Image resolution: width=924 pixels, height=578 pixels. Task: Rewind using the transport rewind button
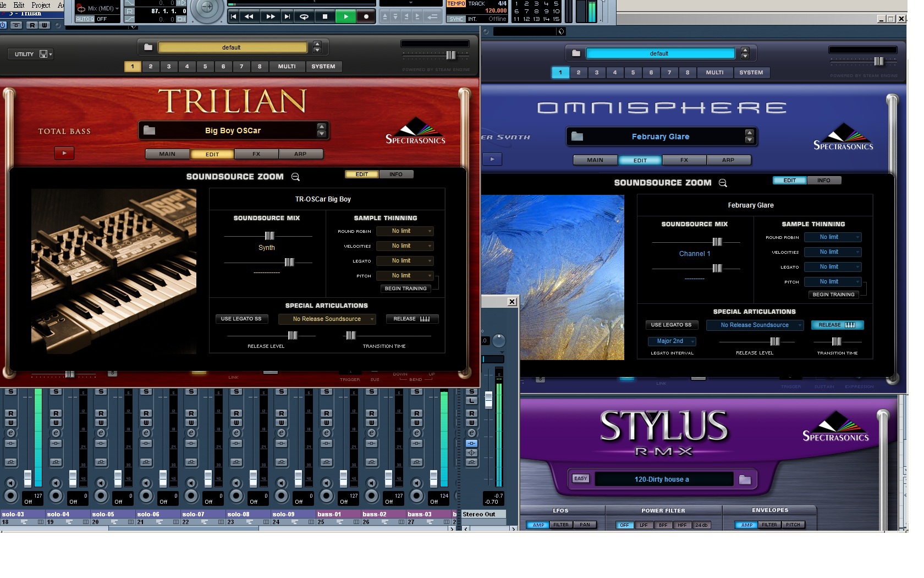click(249, 17)
